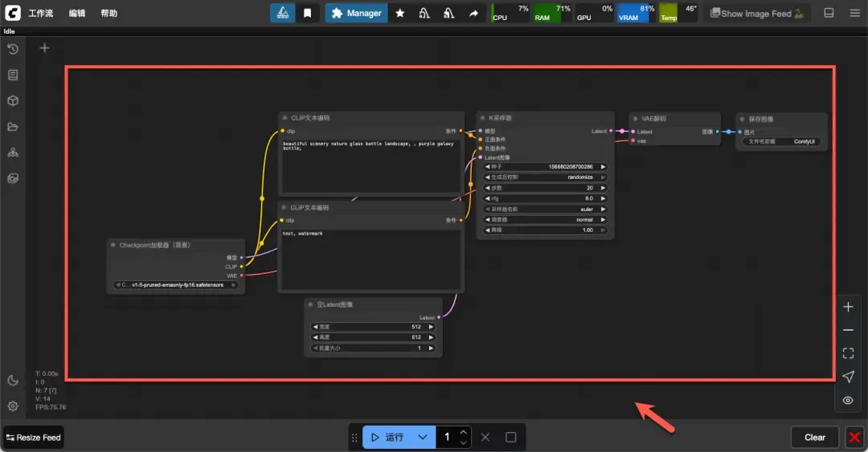Image resolution: width=868 pixels, height=452 pixels.
Task: Open the 帮助 menu
Action: (109, 14)
